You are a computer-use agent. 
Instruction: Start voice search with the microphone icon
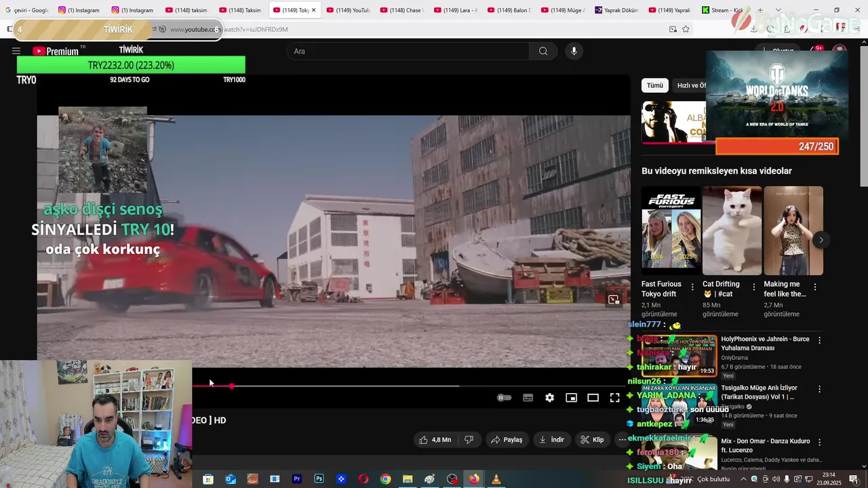tap(574, 52)
